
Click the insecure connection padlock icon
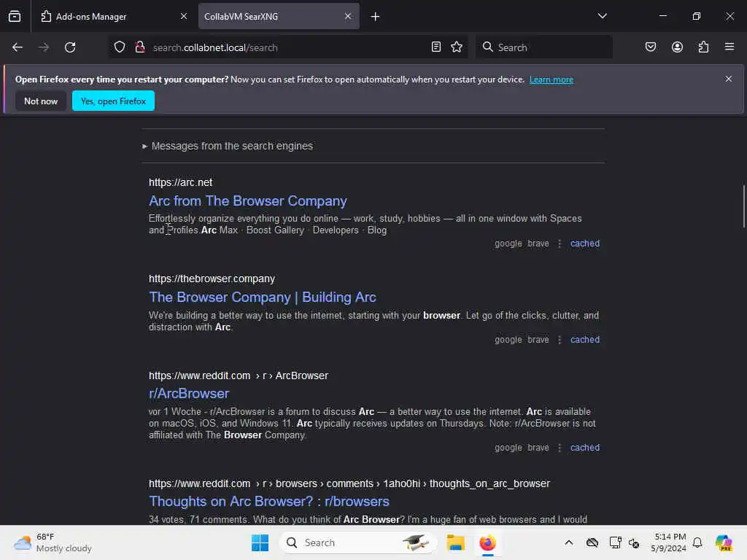tap(140, 47)
